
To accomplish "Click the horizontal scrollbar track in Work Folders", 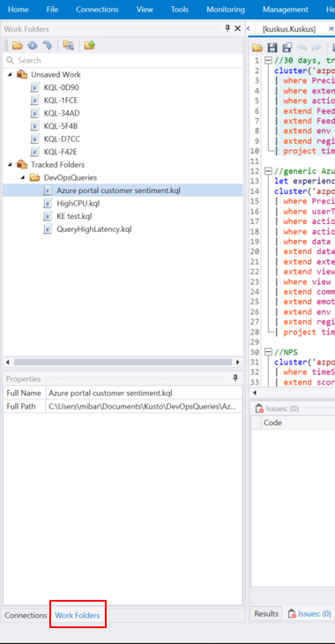I will [123, 363].
